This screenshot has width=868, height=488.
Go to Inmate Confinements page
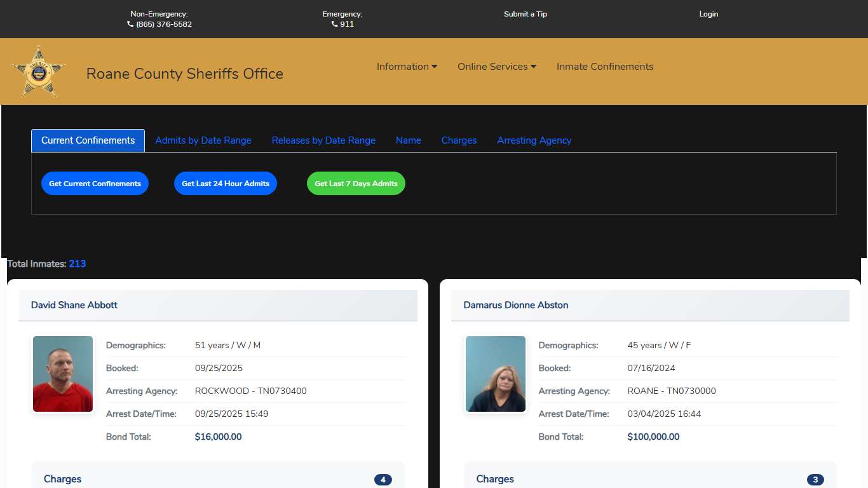tap(604, 67)
